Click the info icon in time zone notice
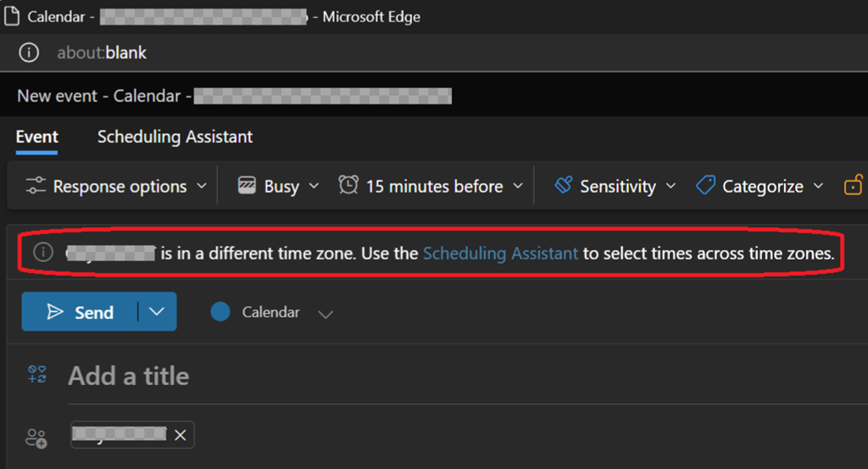This screenshot has height=469, width=868. point(43,253)
